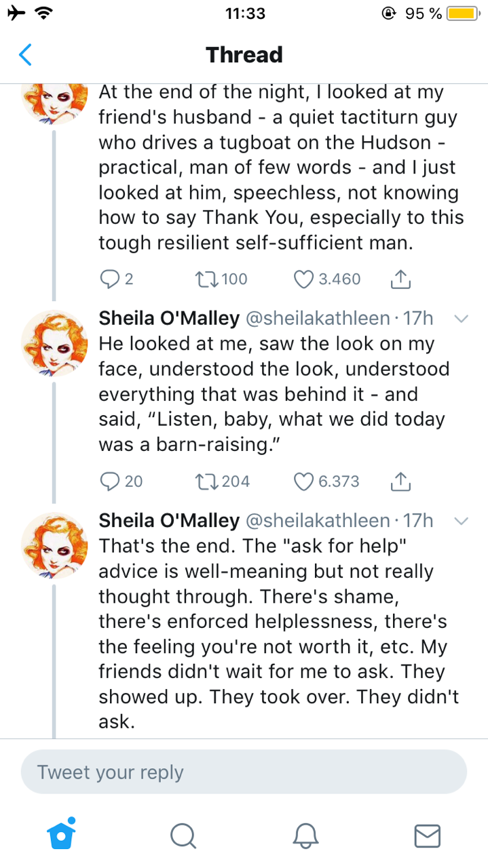Viewport: 488px width, 868px height.
Task: Tap profile avatar beside barn-raising tweet
Action: pyautogui.click(x=54, y=342)
